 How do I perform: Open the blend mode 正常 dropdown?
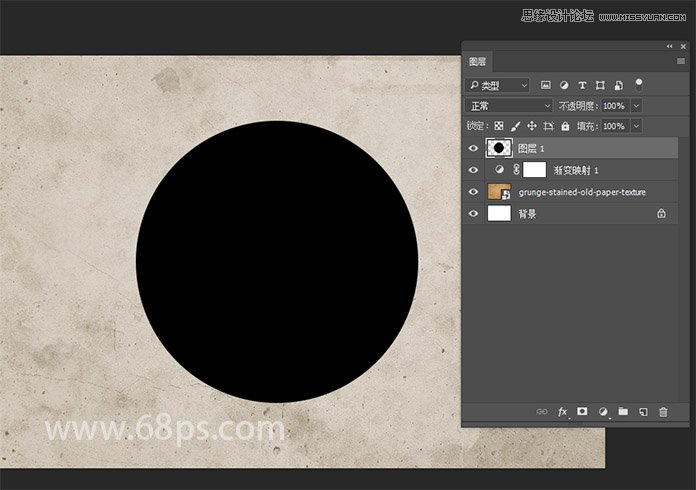509,106
